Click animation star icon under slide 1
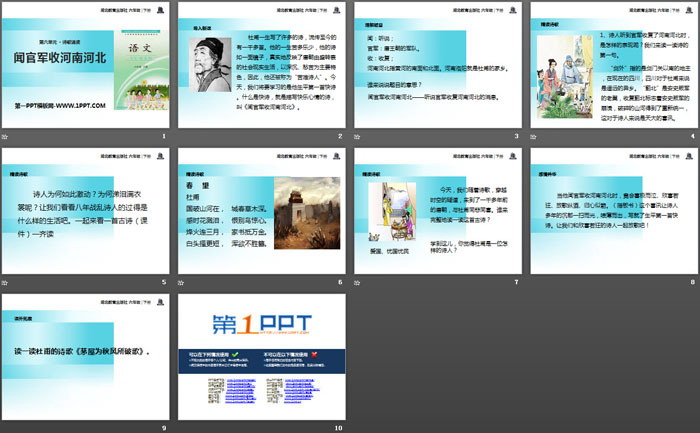 click(5, 137)
